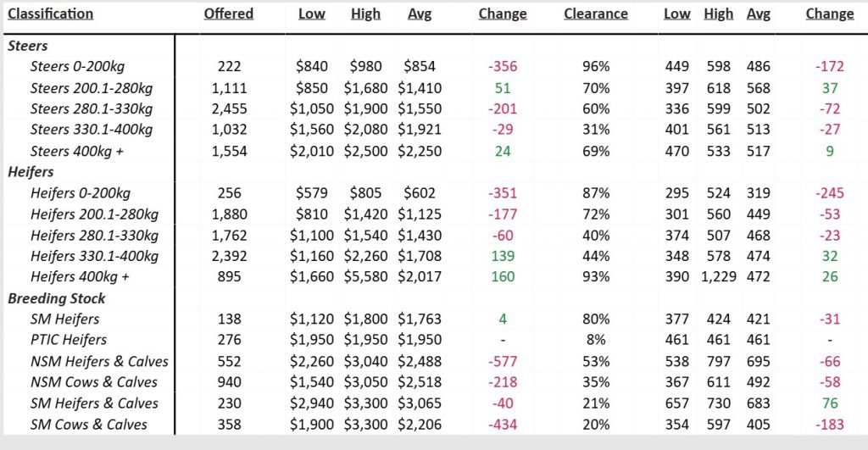
Task: Select the $3,065 average price cell
Action: [x=424, y=403]
